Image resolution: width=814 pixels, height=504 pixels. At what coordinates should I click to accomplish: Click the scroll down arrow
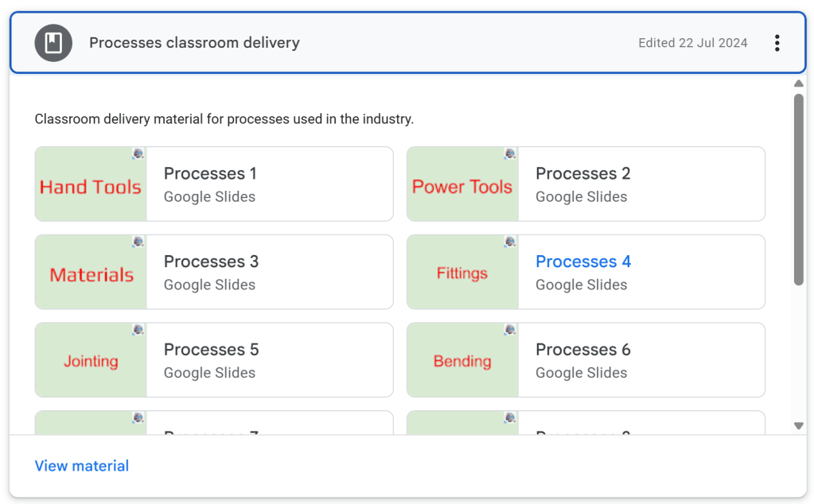799,426
